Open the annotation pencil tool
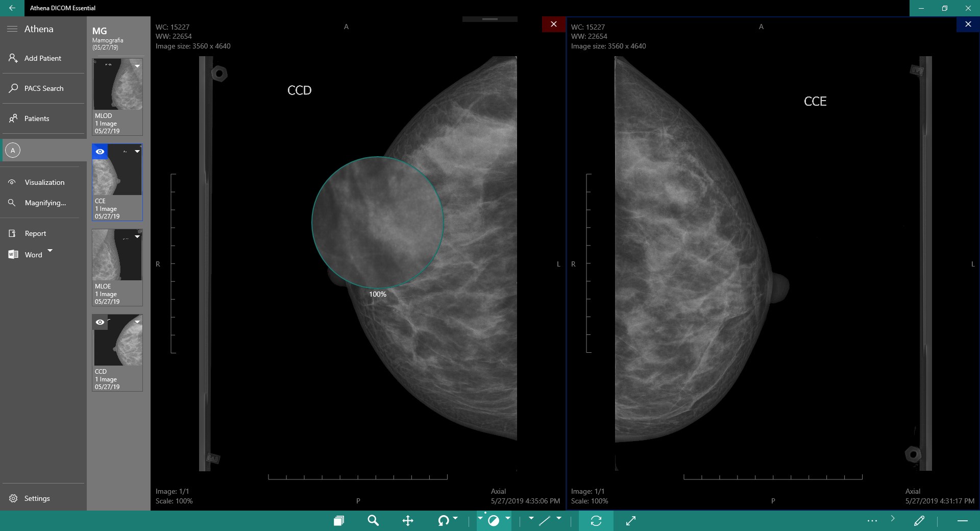 (919, 521)
